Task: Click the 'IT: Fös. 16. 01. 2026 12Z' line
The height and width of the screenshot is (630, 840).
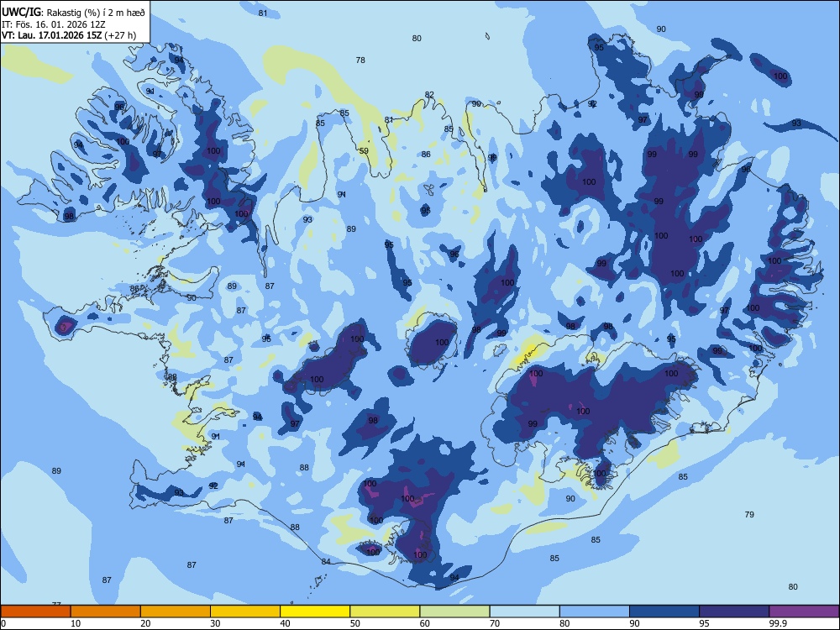Action: (x=54, y=24)
